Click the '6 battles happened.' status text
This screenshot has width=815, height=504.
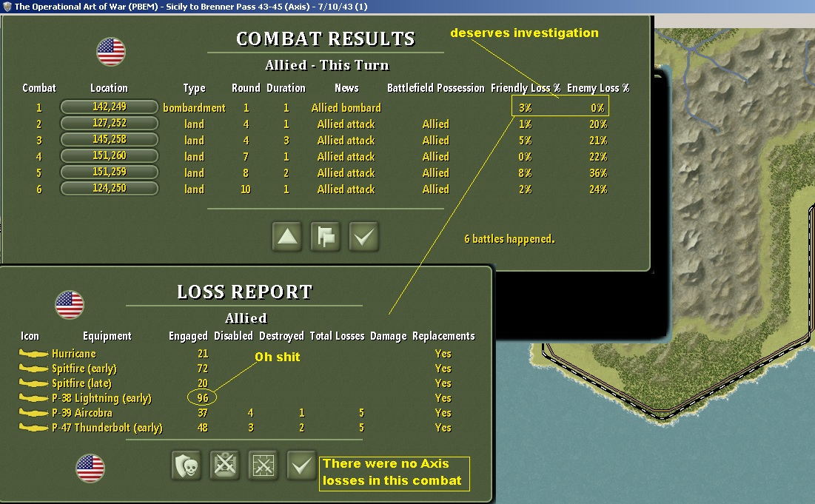click(509, 239)
